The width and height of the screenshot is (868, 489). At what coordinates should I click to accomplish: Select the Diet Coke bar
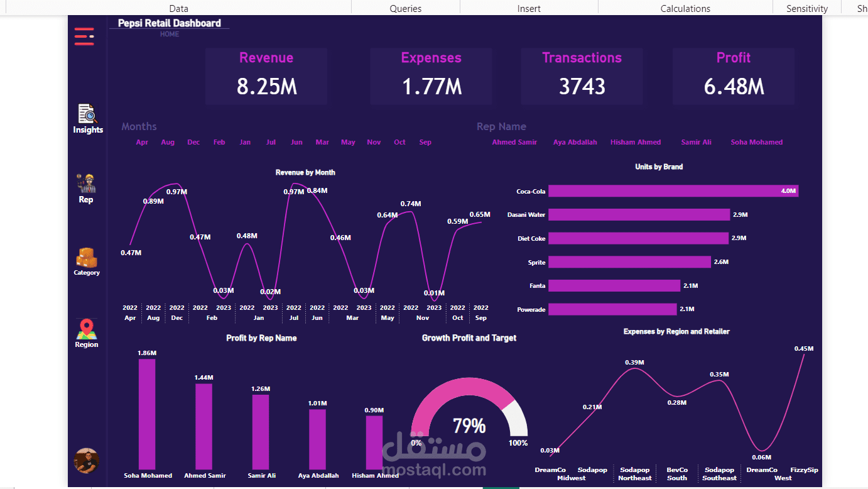(638, 238)
